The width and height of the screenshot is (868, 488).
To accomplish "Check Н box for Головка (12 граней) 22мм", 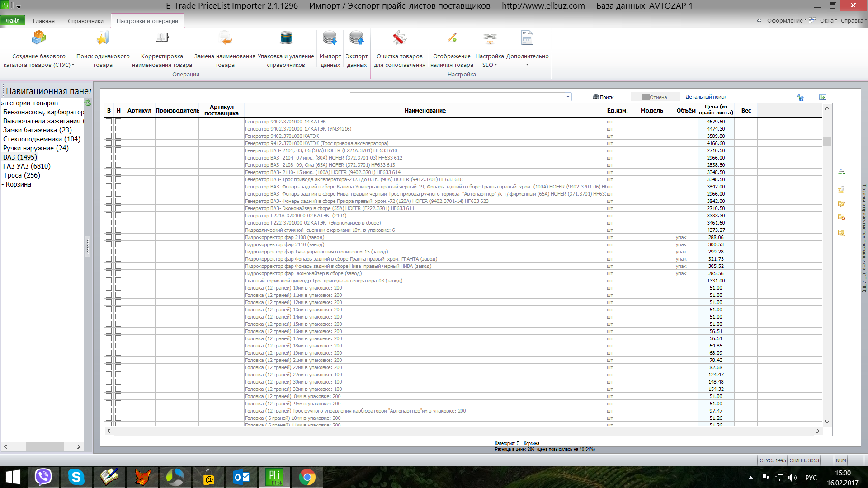I will coord(118,367).
